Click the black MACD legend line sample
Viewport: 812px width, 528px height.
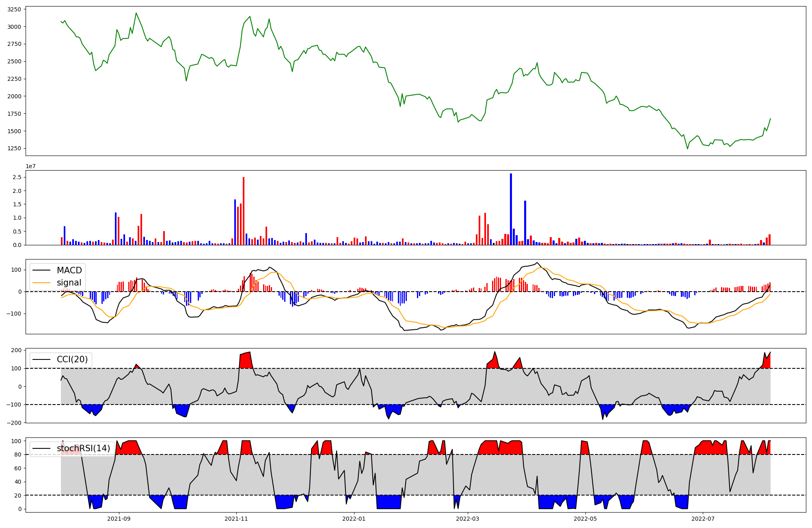tap(41, 270)
